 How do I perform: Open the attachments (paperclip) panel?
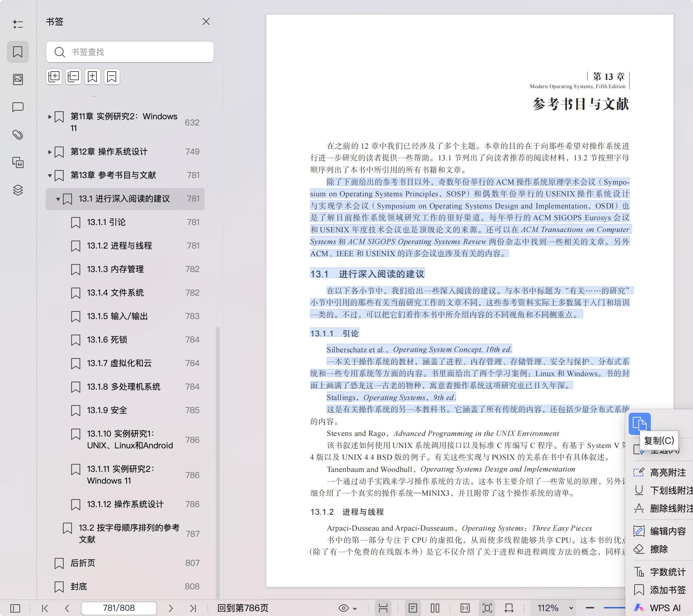click(18, 135)
